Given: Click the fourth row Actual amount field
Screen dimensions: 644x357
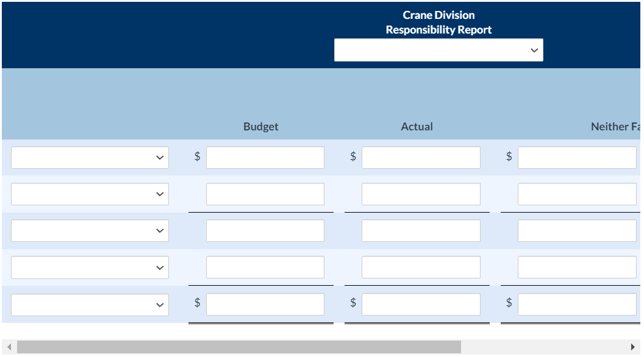Looking at the screenshot, I should click(x=420, y=267).
